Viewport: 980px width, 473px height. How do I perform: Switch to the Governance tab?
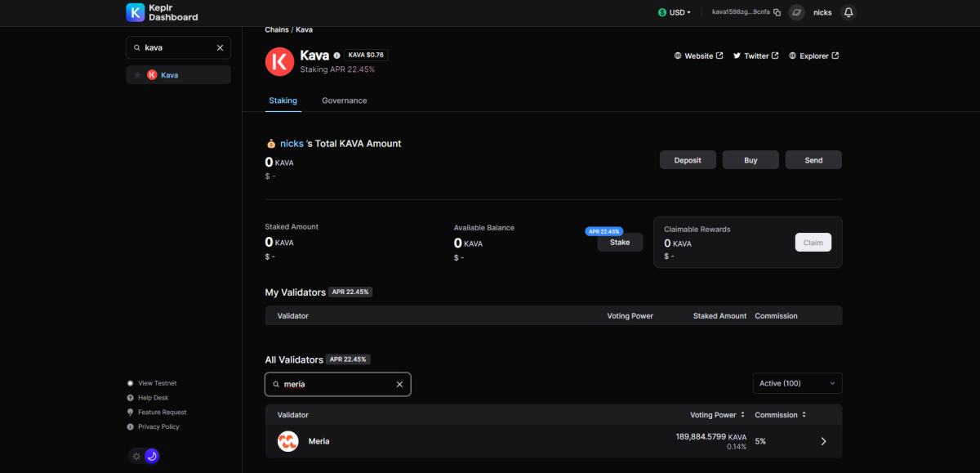tap(345, 100)
